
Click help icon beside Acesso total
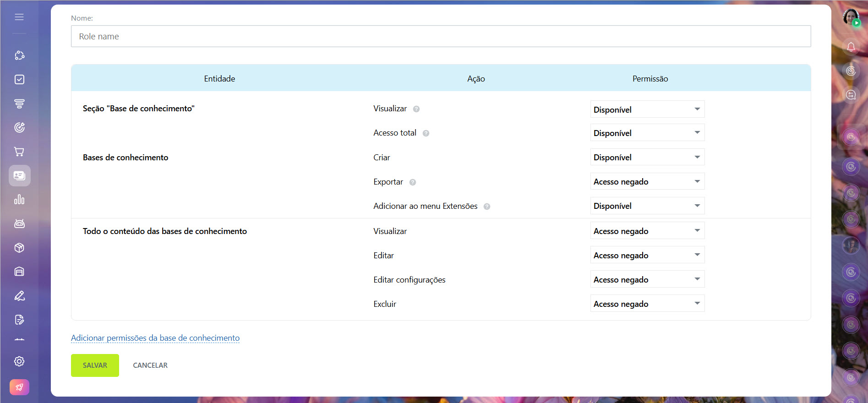click(426, 133)
